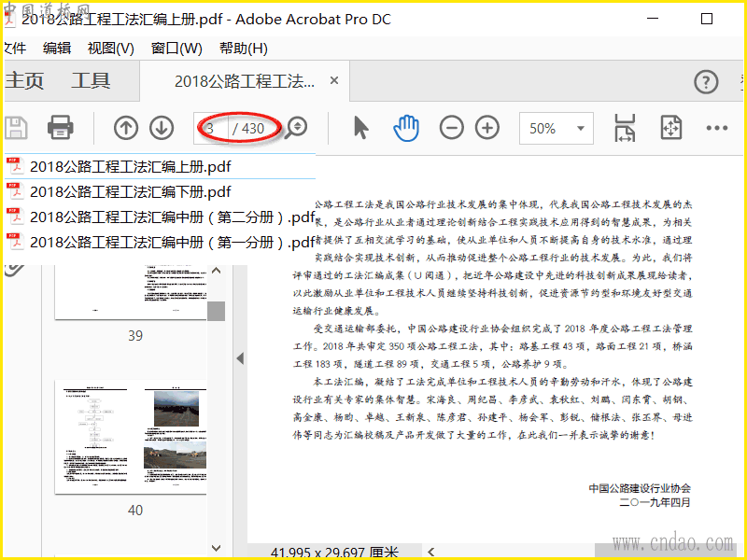
Task: Click the Save file icon
Action: click(x=16, y=128)
